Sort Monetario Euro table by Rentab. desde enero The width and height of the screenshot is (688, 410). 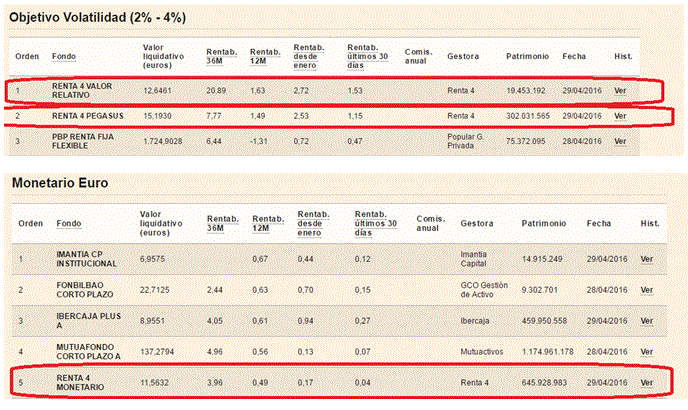(x=313, y=223)
